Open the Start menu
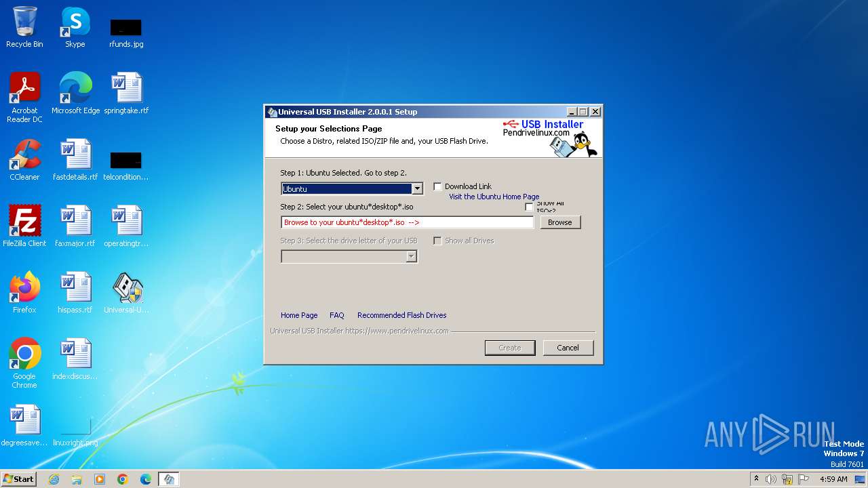This screenshot has height=488, width=868. (x=18, y=479)
